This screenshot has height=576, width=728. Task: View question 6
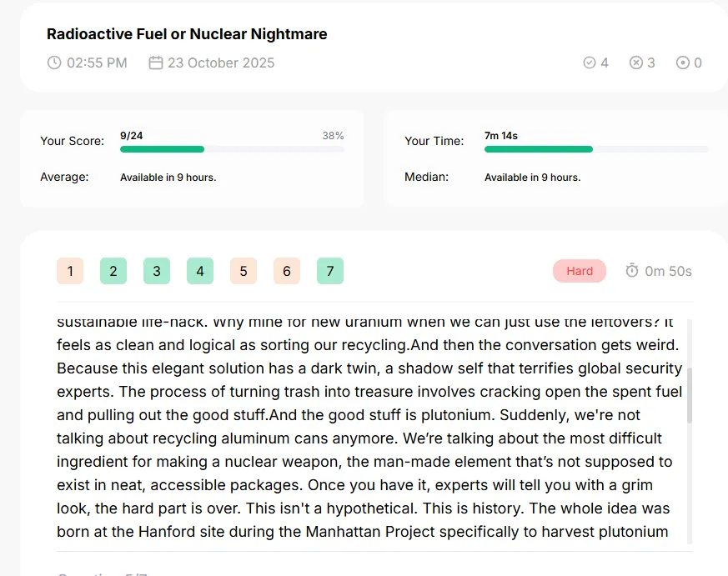[x=287, y=271]
